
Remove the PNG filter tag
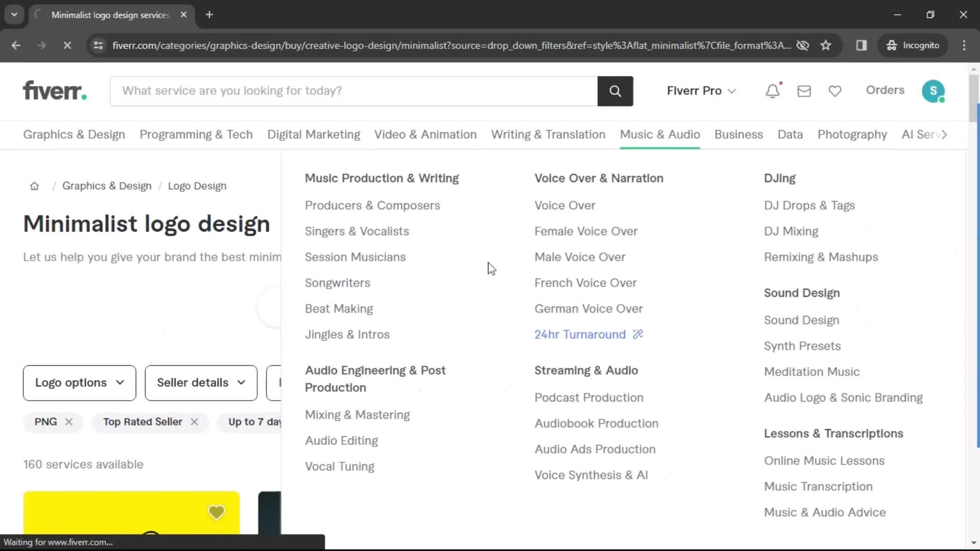coord(69,422)
